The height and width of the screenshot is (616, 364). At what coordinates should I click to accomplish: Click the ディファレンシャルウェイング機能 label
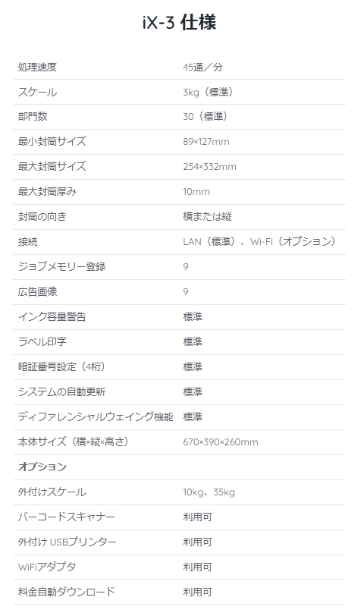96,416
